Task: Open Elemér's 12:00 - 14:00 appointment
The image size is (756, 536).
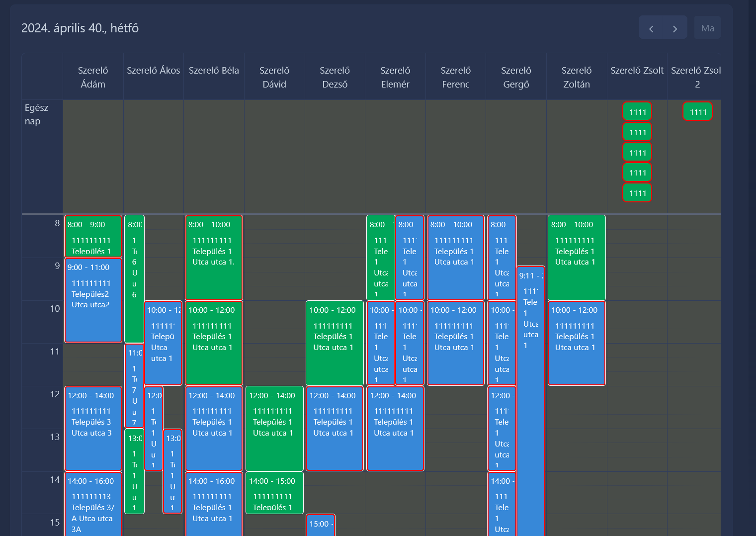Action: [395, 429]
